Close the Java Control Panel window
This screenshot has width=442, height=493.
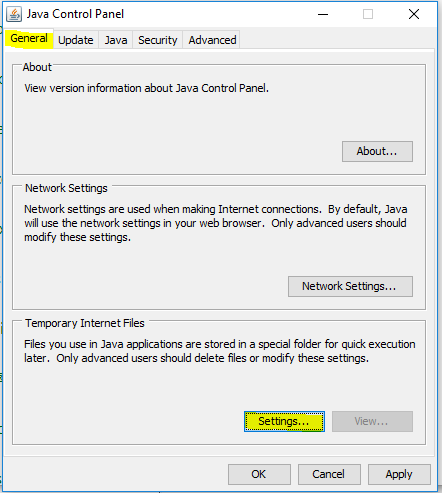tap(414, 14)
